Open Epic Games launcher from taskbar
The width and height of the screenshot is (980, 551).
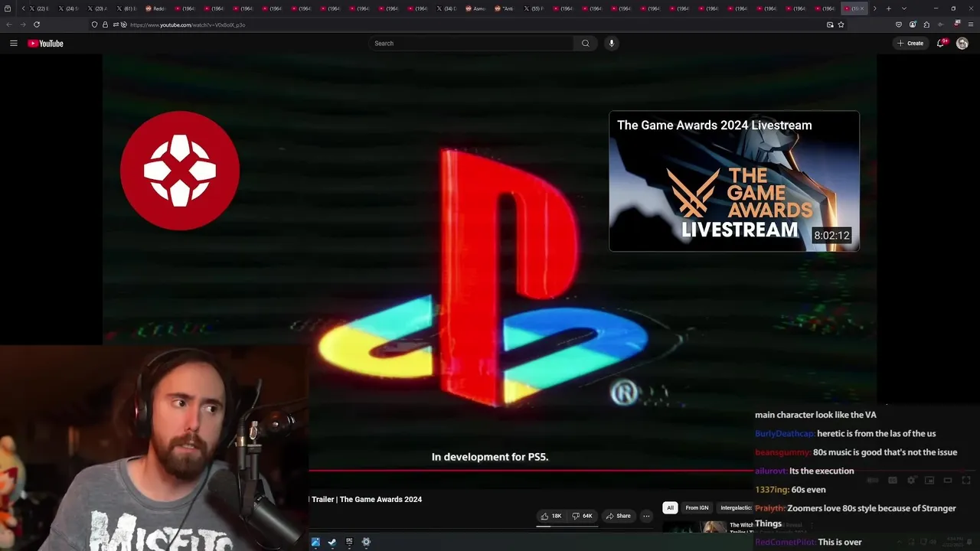pos(349,542)
